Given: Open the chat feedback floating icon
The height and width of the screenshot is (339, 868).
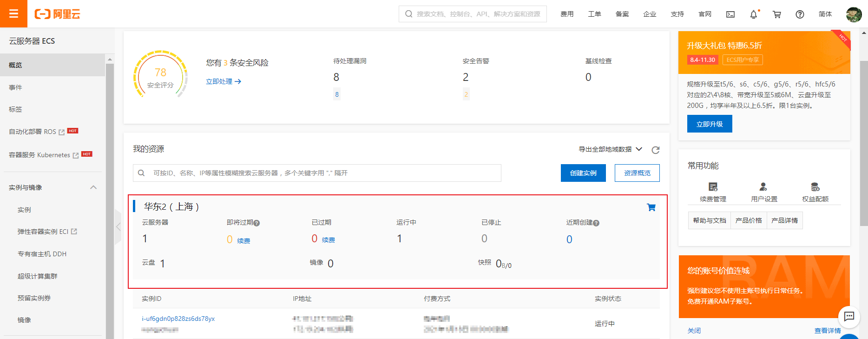Looking at the screenshot, I should (849, 317).
